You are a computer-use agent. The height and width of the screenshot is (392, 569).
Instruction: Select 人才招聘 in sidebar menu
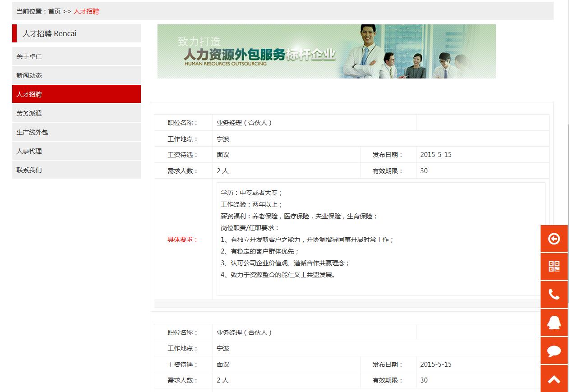pos(76,94)
